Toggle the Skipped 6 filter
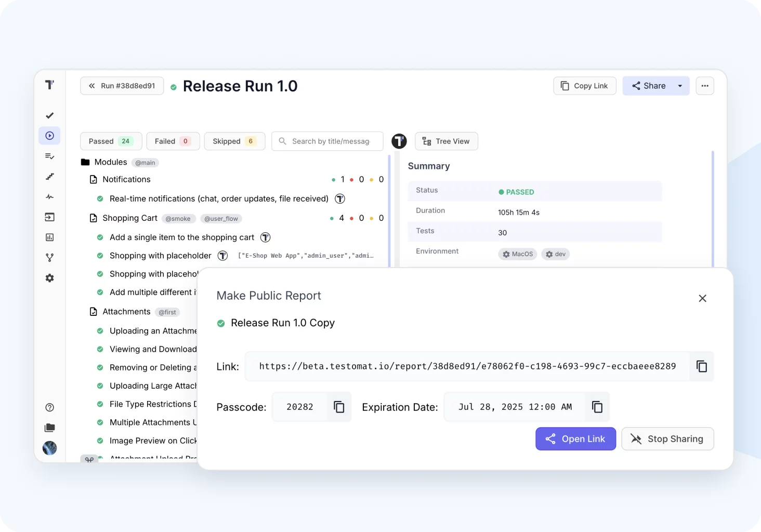The width and height of the screenshot is (761, 532). [x=234, y=141]
